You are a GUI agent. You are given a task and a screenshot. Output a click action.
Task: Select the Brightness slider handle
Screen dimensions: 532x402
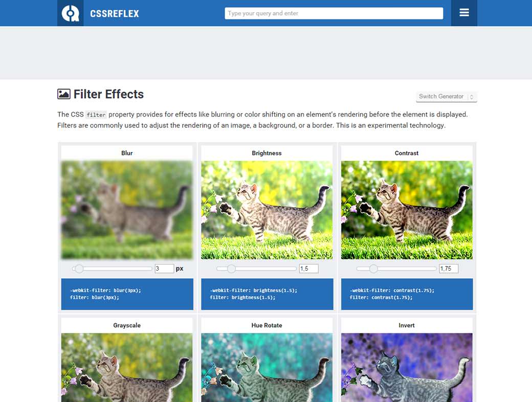[x=231, y=268]
